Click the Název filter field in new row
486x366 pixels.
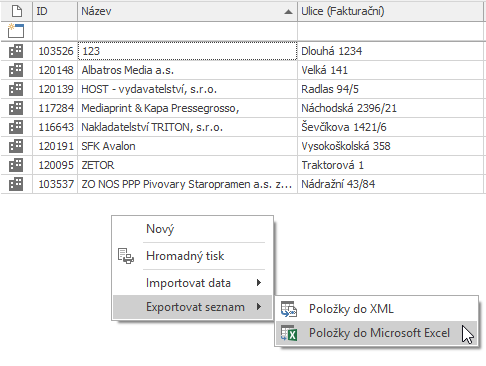(187, 31)
